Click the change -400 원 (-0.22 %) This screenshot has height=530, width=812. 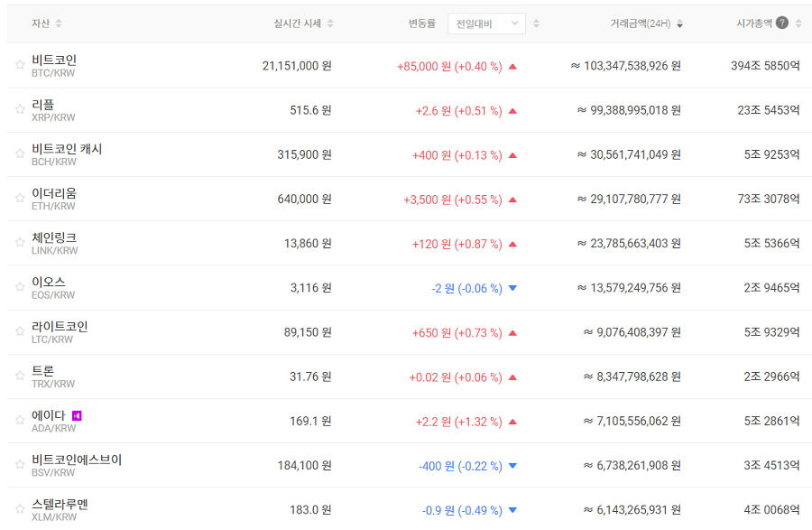tap(460, 466)
